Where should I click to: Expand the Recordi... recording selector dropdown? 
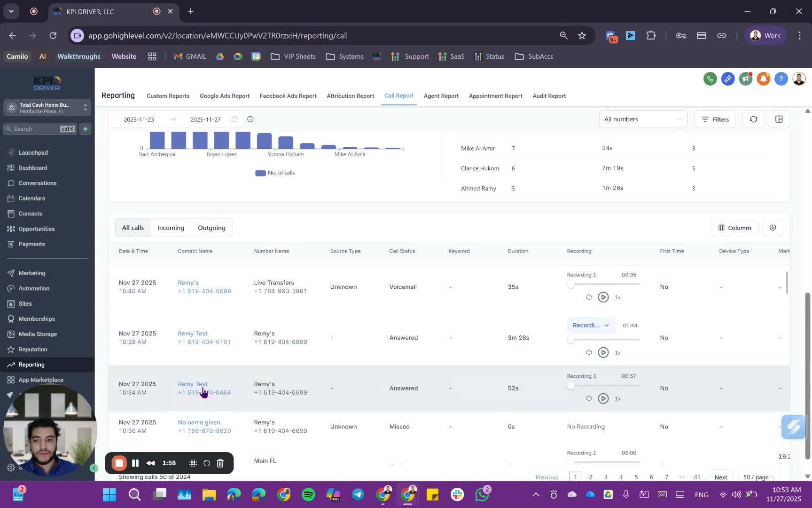click(591, 325)
